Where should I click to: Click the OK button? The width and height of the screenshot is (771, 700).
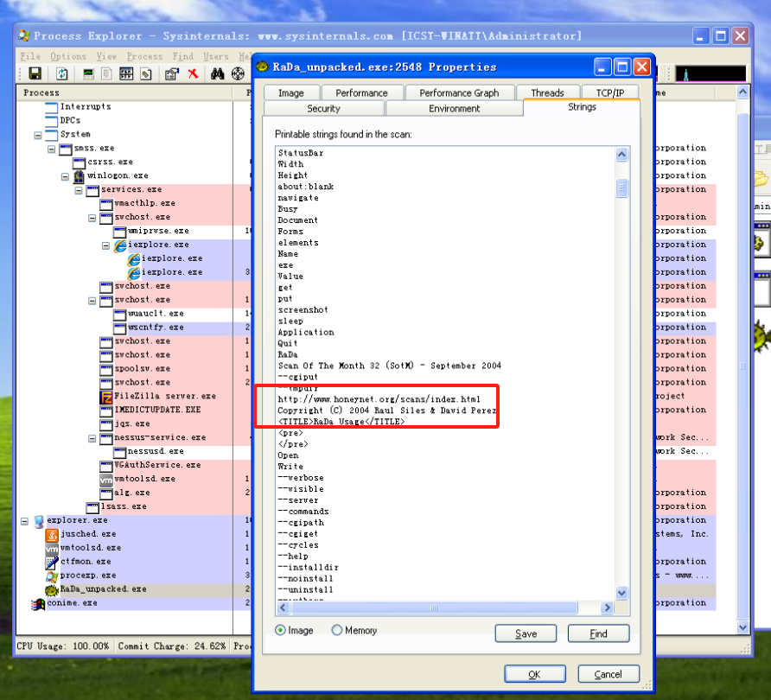tap(534, 674)
